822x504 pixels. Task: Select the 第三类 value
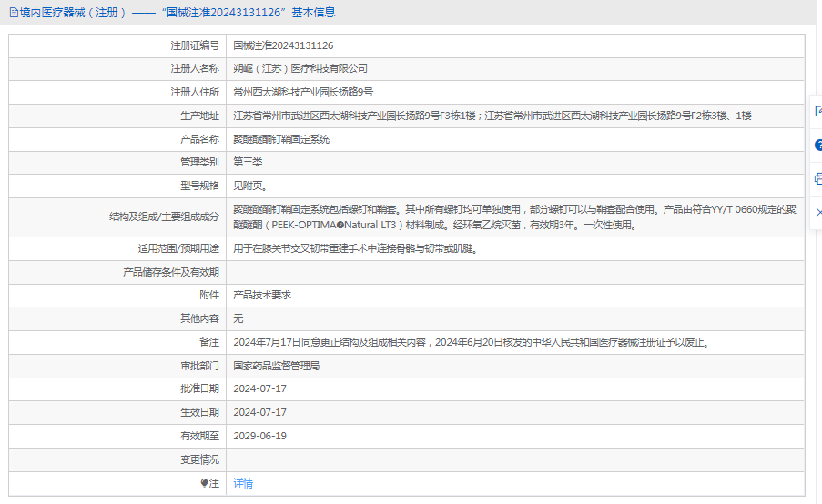click(x=248, y=163)
